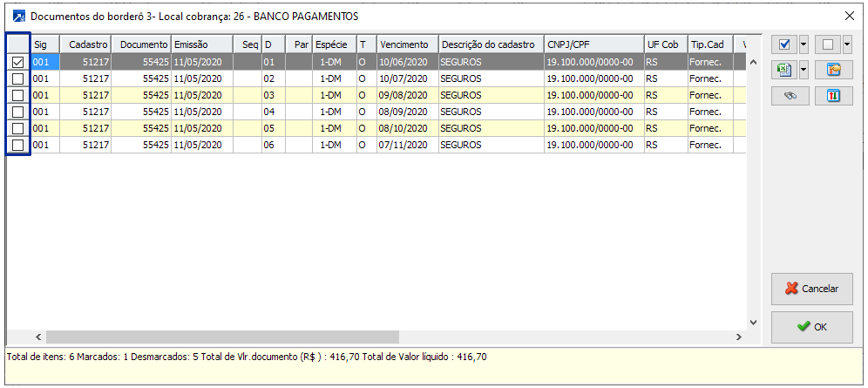The width and height of the screenshot is (868, 388).
Task: Confirm with the OK button
Action: [811, 327]
